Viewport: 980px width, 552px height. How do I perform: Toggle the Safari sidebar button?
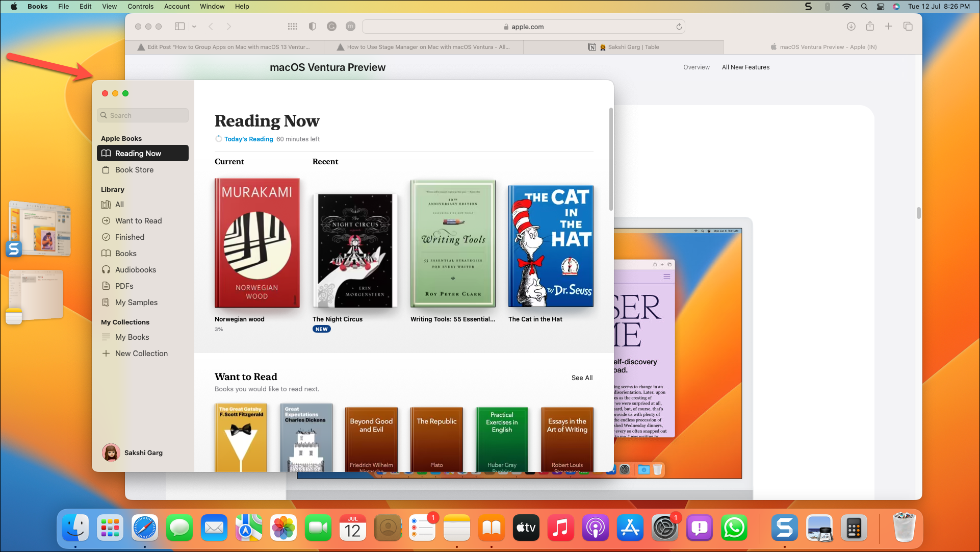[x=179, y=27]
